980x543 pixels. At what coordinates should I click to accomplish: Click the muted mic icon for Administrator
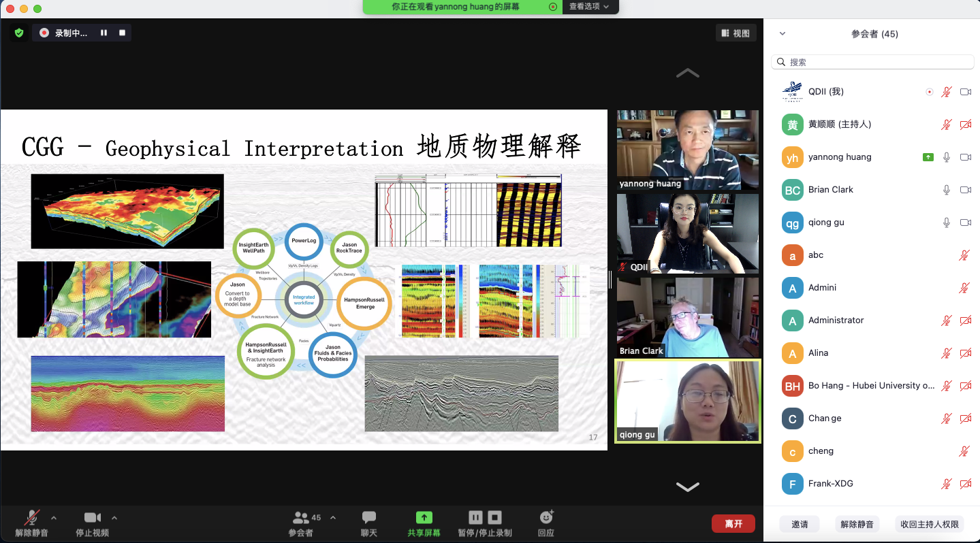click(947, 320)
